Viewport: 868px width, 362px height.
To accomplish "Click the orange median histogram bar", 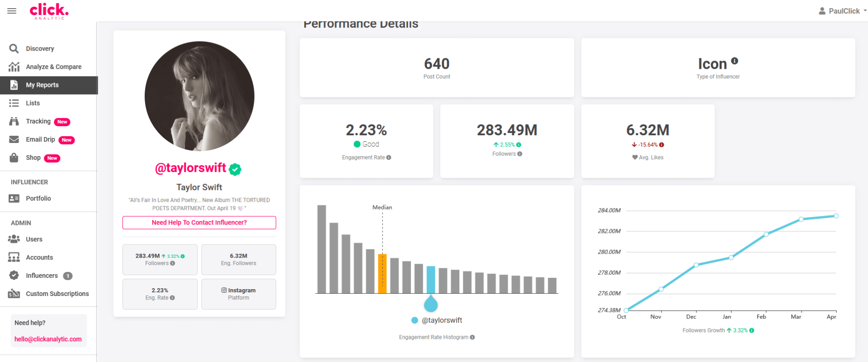I will pos(382,274).
